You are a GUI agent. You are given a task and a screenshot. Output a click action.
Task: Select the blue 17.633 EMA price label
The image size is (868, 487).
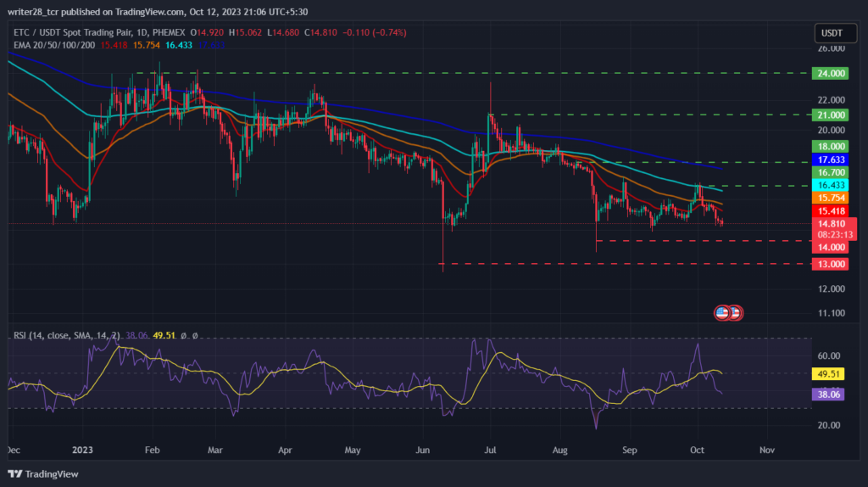(x=830, y=160)
